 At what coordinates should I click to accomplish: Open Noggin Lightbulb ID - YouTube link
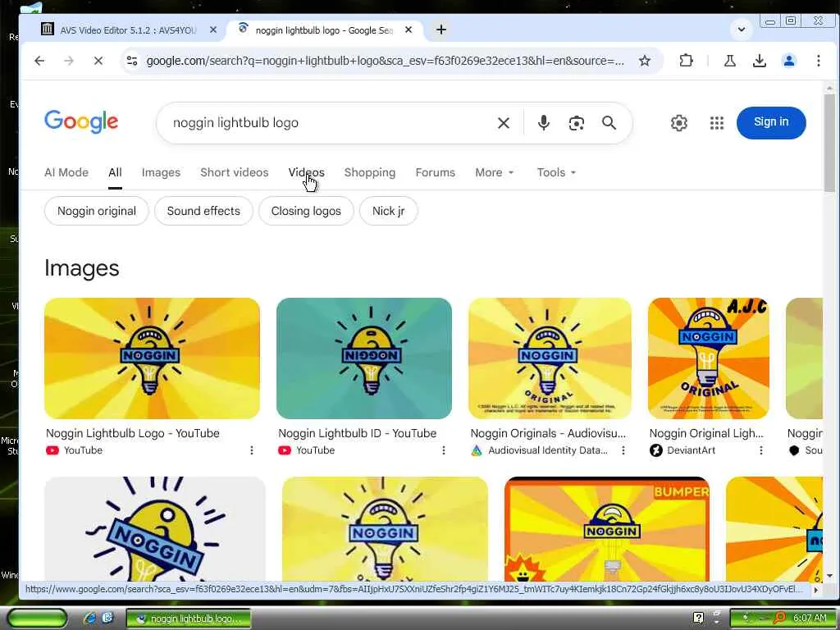(x=358, y=433)
